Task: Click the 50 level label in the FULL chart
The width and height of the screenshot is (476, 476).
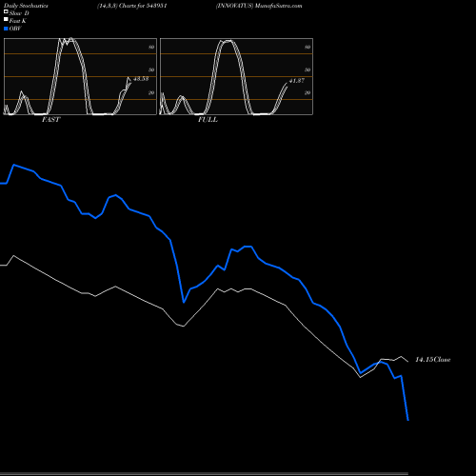Action: pyautogui.click(x=307, y=69)
